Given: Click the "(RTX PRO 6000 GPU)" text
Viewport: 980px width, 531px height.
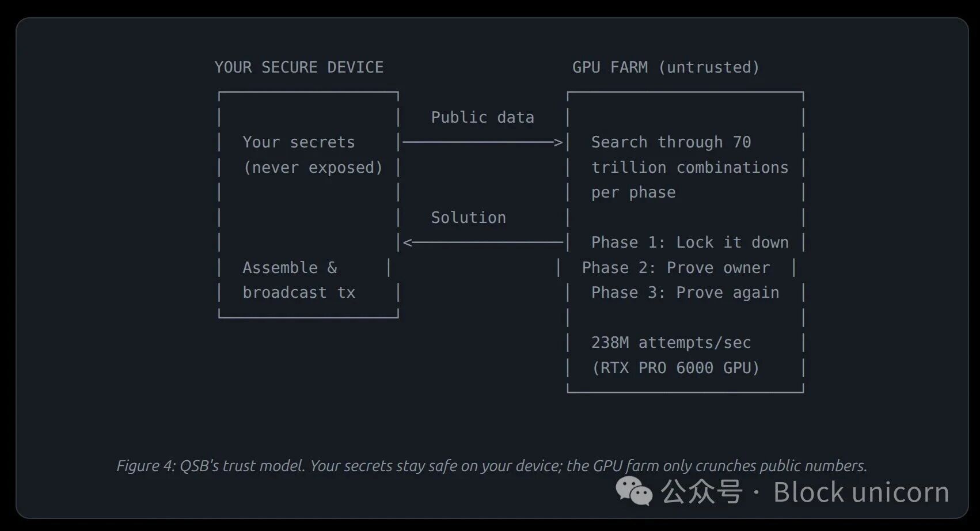Looking at the screenshot, I should click(x=675, y=368).
